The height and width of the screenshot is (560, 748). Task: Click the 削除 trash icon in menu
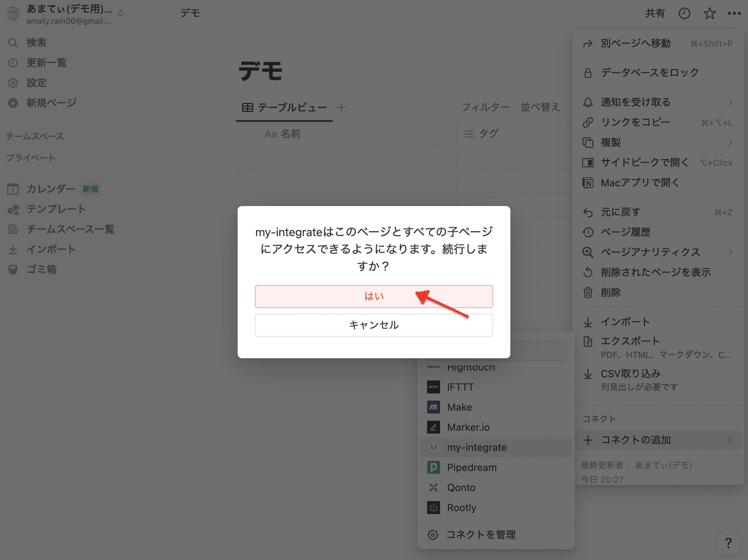(x=588, y=293)
